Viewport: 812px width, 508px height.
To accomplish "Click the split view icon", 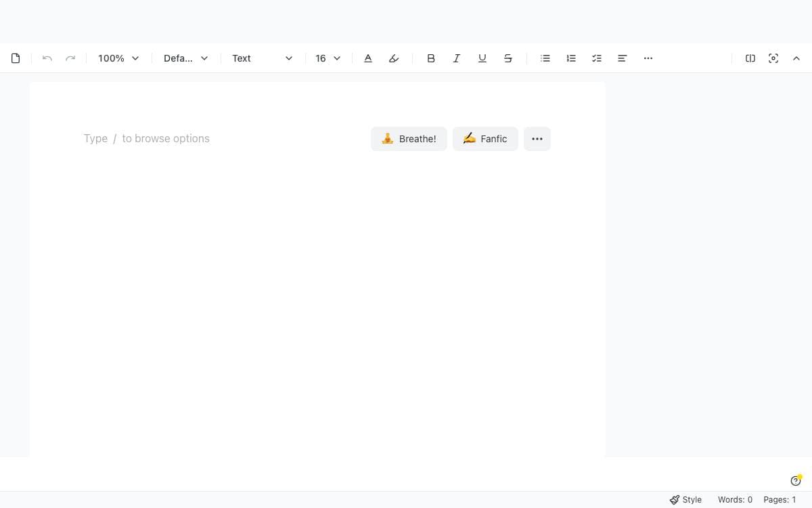I will pyautogui.click(x=750, y=58).
